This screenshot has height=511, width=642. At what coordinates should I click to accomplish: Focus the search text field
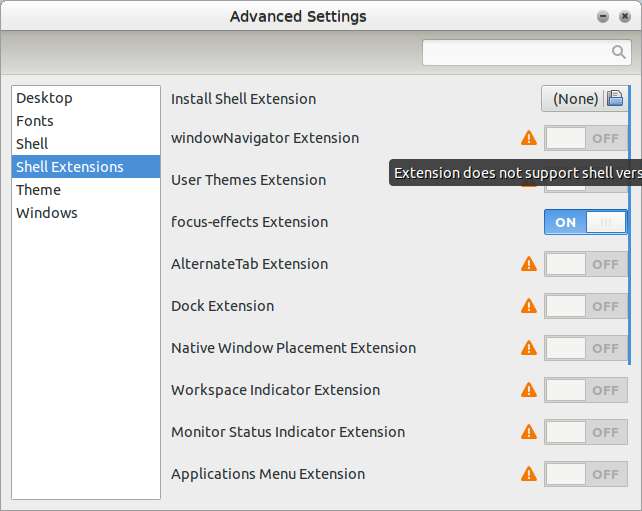[x=527, y=52]
